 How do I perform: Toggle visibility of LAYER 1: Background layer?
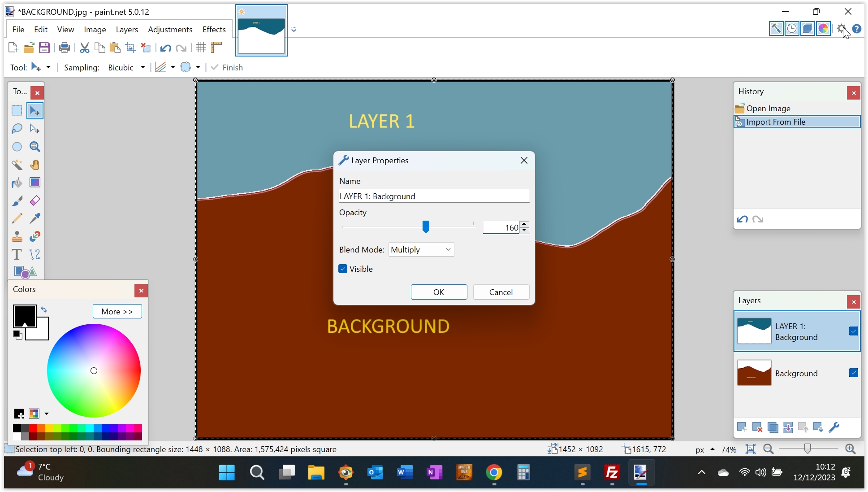[x=853, y=331]
